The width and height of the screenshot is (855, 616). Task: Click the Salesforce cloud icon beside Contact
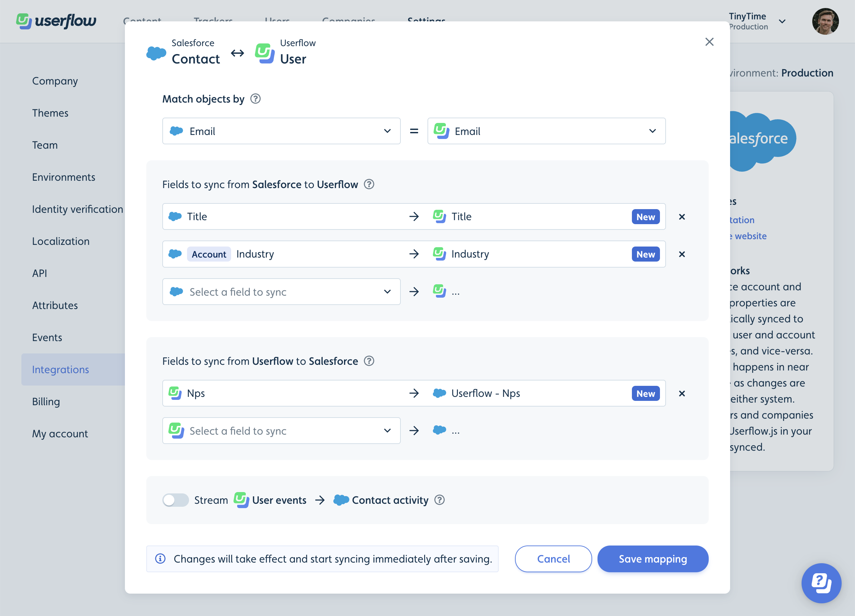point(156,53)
